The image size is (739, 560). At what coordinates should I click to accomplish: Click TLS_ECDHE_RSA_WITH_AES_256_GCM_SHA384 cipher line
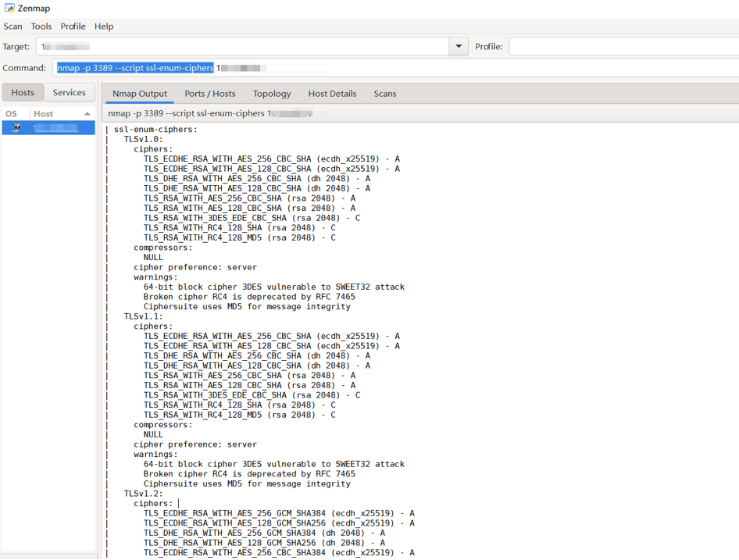[279, 513]
